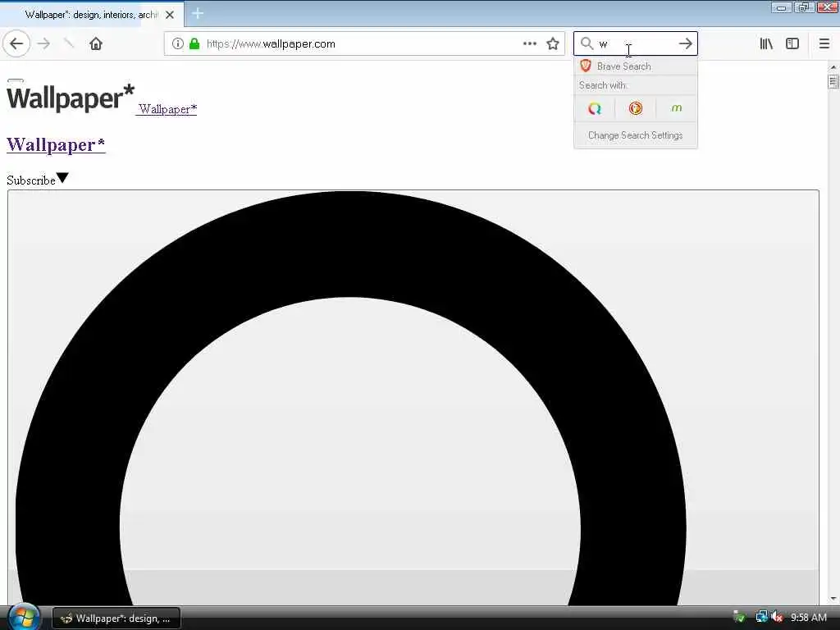Image resolution: width=840 pixels, height=630 pixels.
Task: Click the network tray icon
Action: pos(761,617)
